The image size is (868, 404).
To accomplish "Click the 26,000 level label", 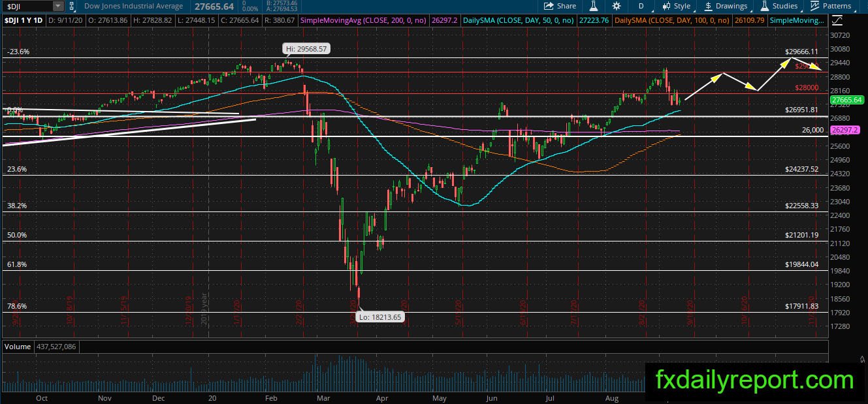I will 812,130.
